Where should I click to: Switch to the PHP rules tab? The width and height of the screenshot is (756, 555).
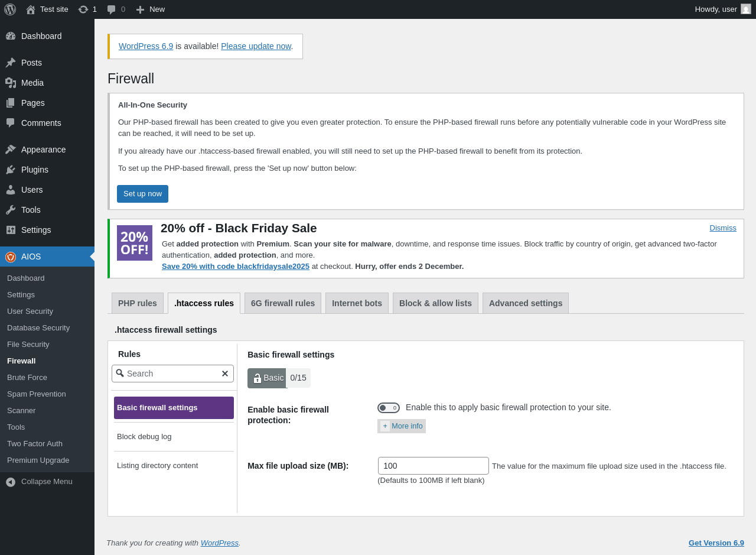pos(138,303)
